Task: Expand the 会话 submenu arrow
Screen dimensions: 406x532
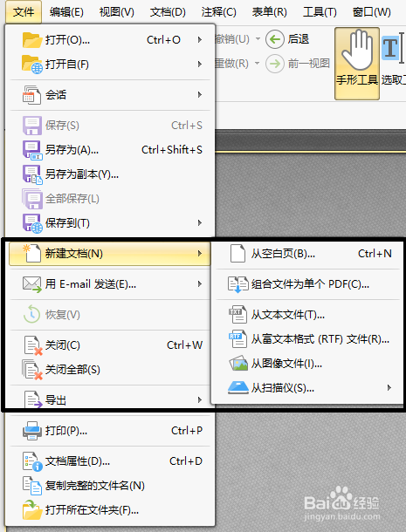Action: [200, 95]
